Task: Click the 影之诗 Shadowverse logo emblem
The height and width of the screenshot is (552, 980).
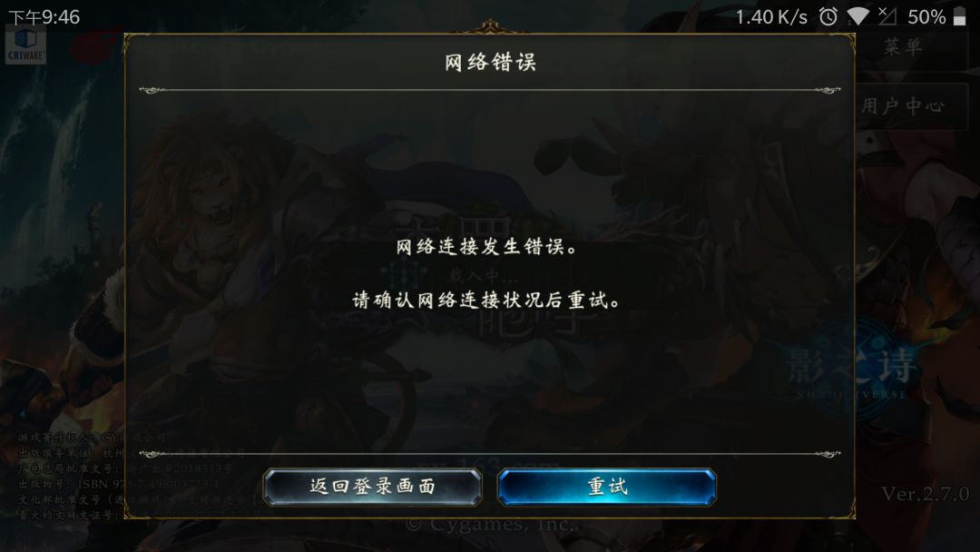Action: 852,367
